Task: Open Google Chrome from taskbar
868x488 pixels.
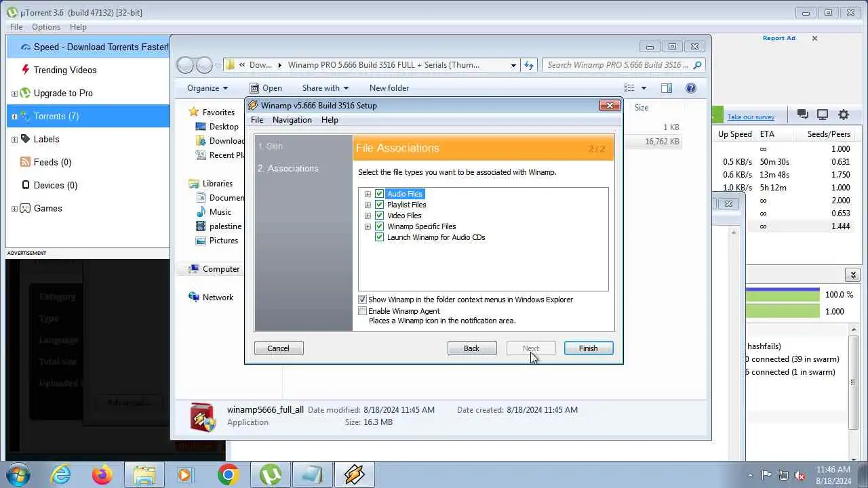Action: 228,474
